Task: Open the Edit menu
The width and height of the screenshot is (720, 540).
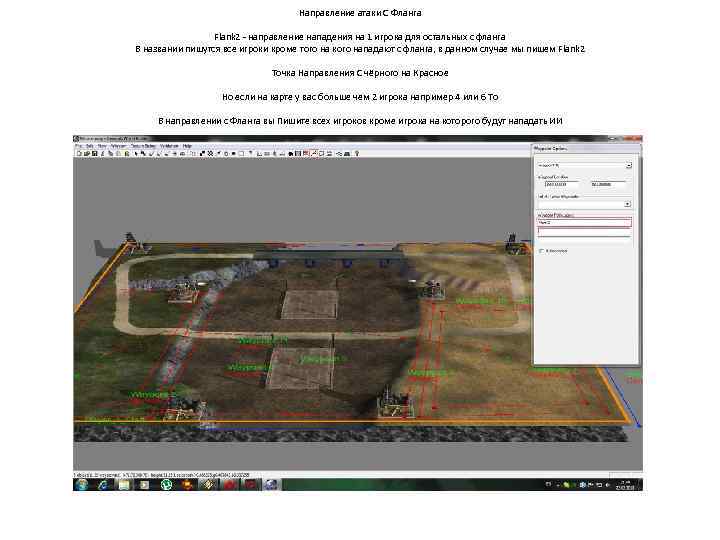Action: coord(90,146)
